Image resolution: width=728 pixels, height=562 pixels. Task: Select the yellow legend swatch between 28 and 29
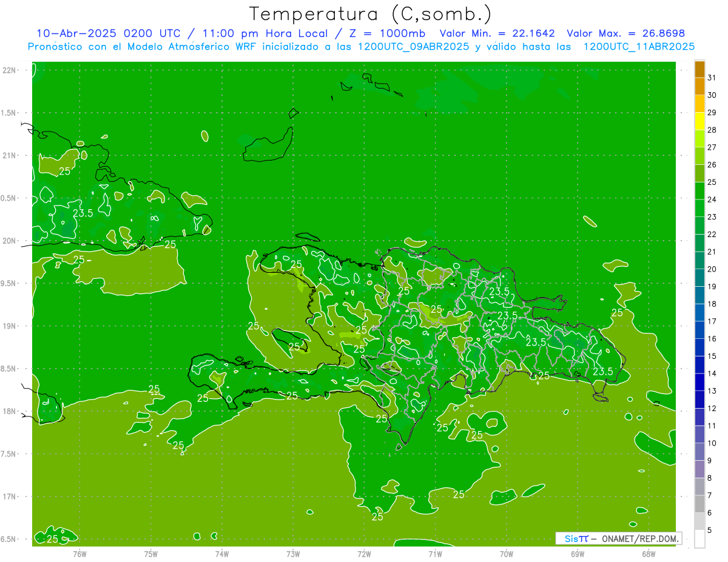(699, 122)
